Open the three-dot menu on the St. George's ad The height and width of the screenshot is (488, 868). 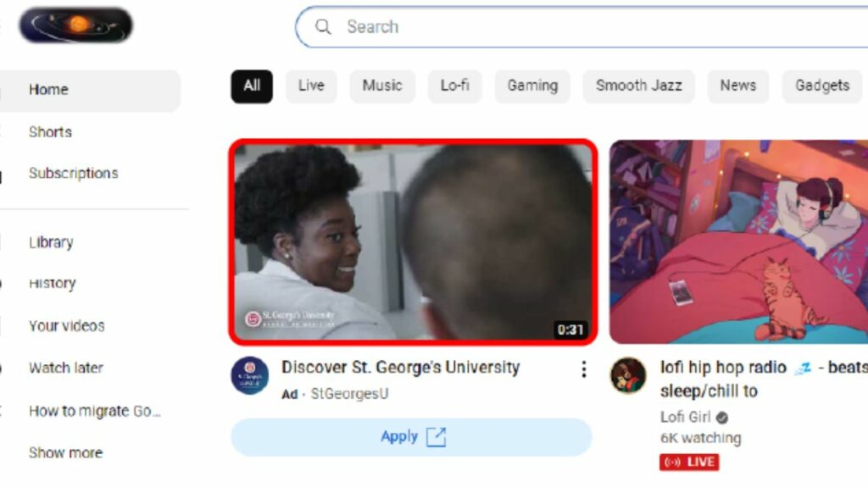click(583, 369)
